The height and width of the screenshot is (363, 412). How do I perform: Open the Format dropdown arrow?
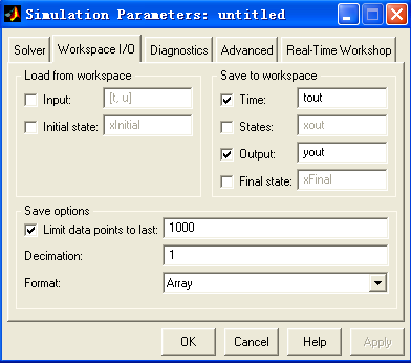(x=378, y=283)
